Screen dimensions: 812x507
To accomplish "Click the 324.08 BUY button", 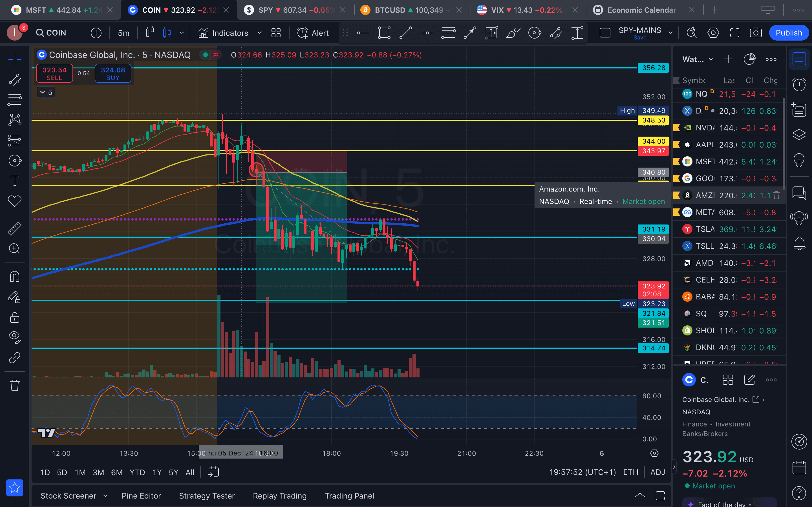I will (113, 74).
